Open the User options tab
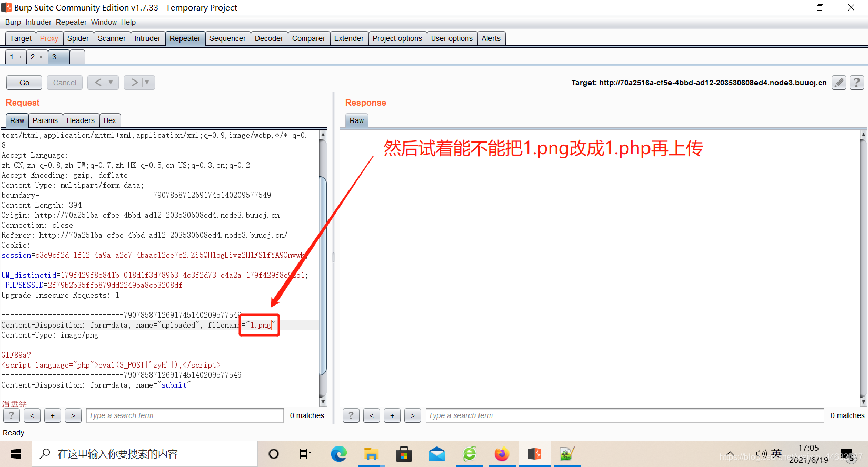 (452, 38)
